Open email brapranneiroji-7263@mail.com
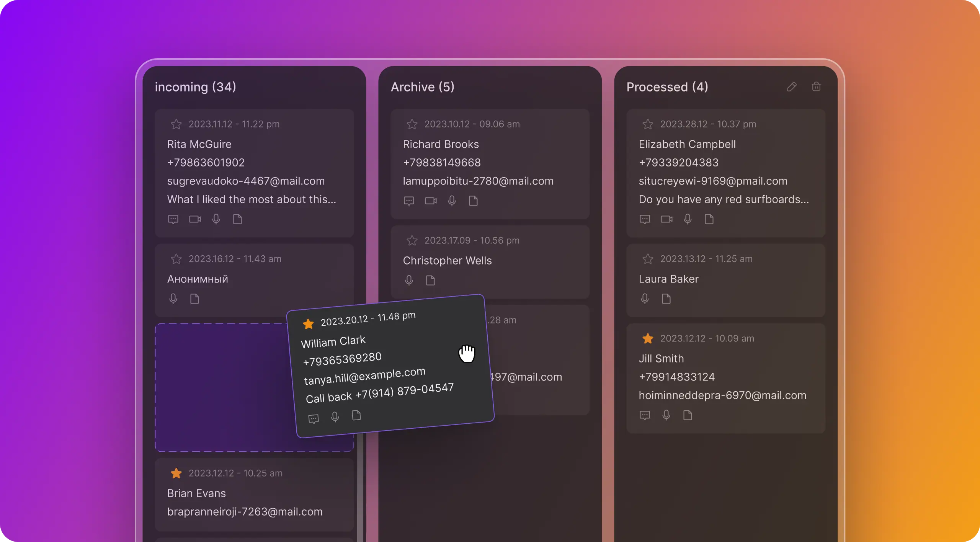The image size is (980, 542). pyautogui.click(x=245, y=511)
